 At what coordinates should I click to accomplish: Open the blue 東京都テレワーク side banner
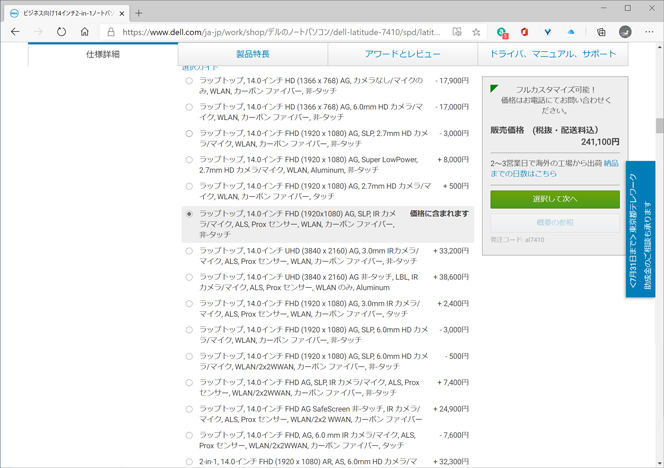pos(640,229)
